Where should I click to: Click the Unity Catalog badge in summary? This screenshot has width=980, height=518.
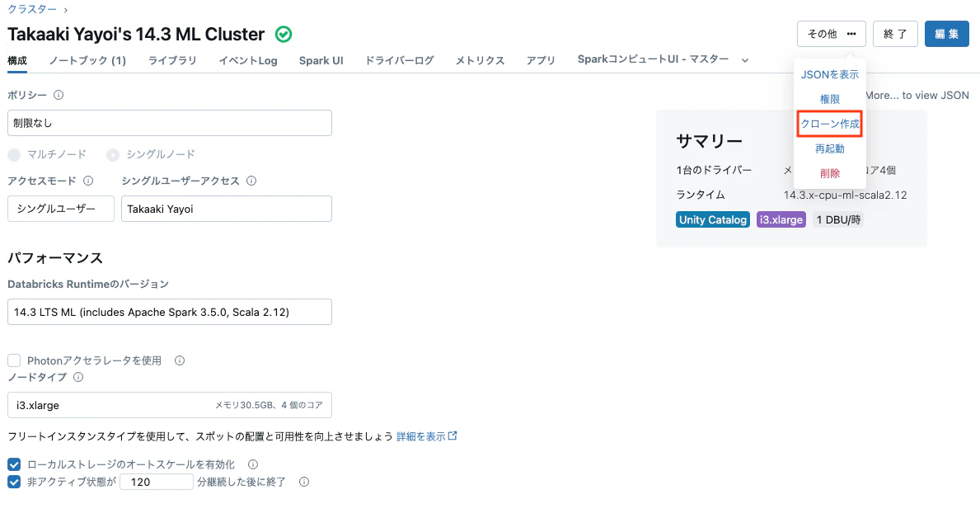[x=712, y=219]
